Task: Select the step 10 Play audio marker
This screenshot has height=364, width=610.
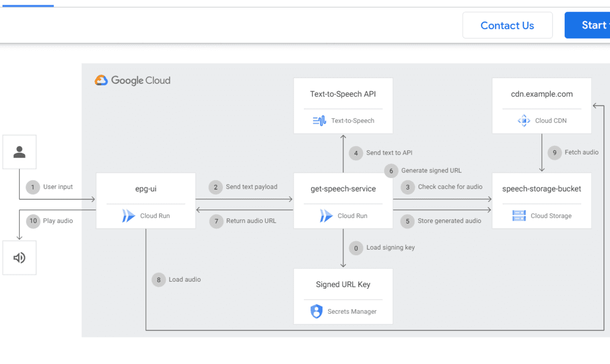Action: 33,221
